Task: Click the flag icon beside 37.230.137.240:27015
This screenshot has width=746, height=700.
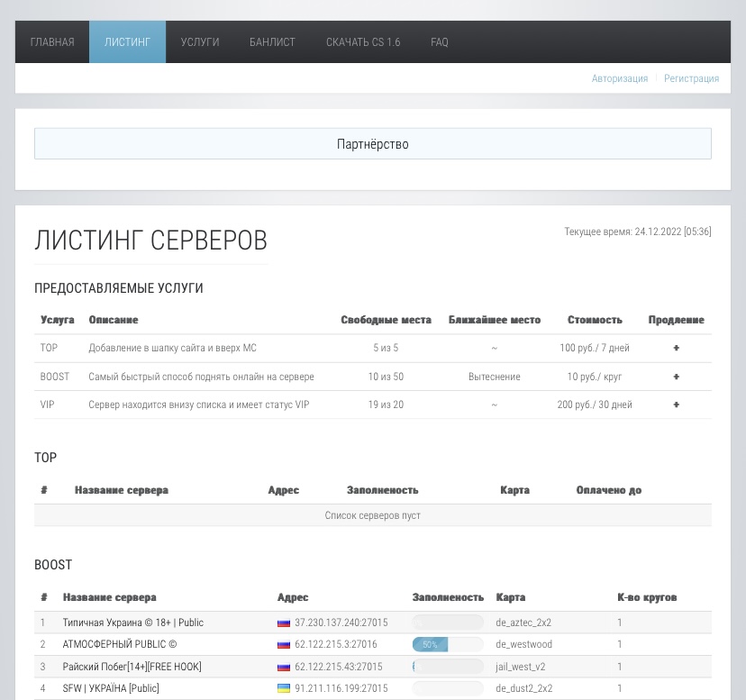Action: (x=284, y=623)
